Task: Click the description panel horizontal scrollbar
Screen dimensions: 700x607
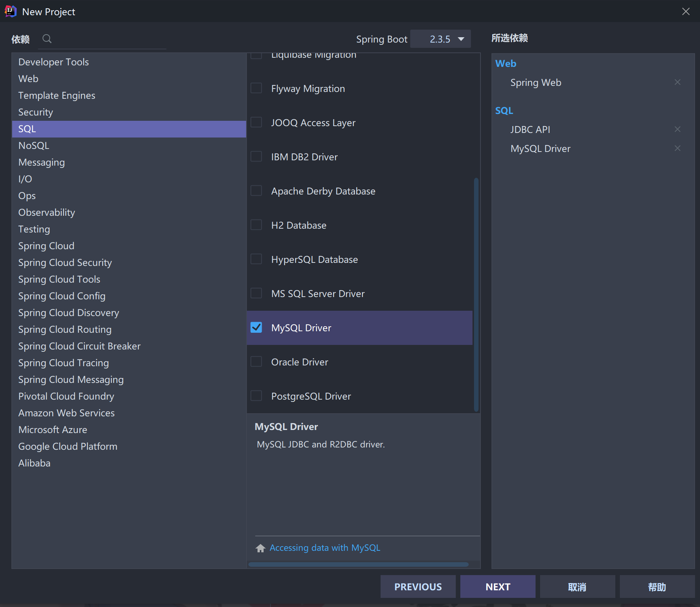Action: click(358, 564)
